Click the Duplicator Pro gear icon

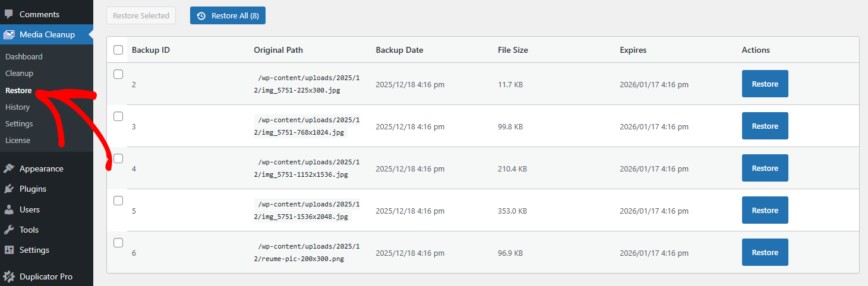tap(9, 277)
